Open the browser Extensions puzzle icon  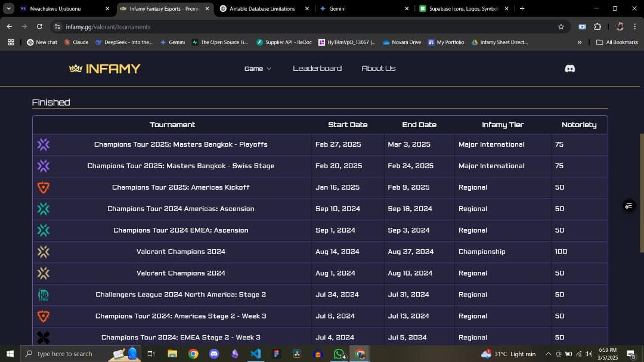[597, 27]
